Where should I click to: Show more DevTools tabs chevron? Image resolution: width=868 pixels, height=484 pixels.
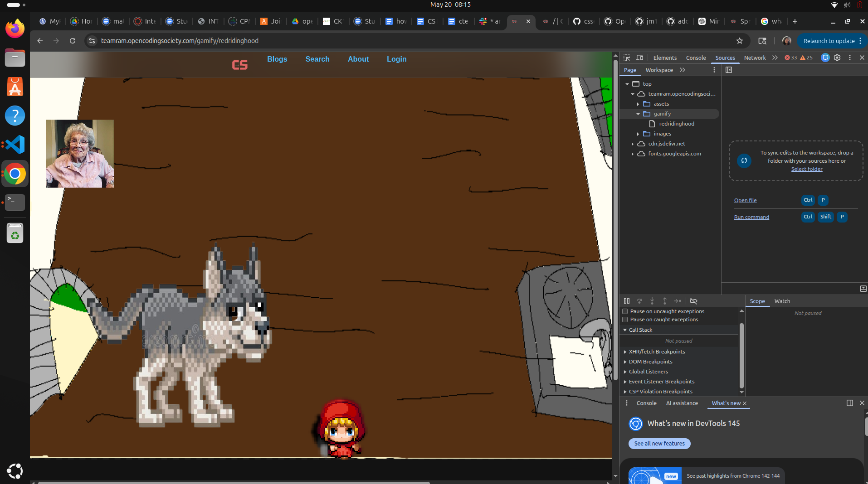coord(775,58)
